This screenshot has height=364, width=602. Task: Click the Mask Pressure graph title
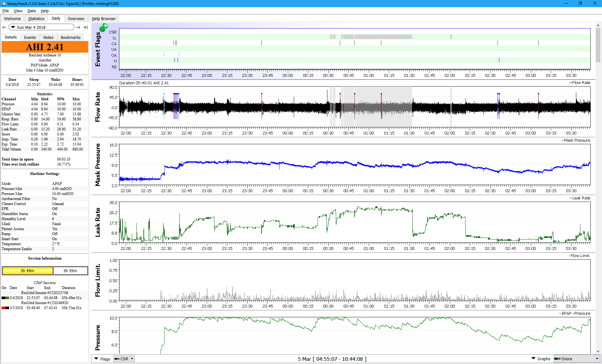coord(98,165)
